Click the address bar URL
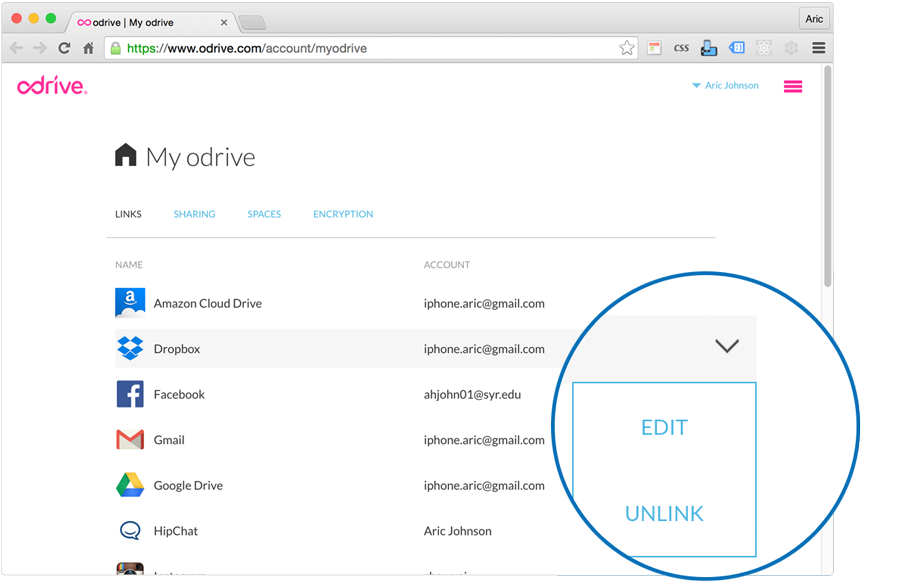Image resolution: width=900 pixels, height=582 pixels. click(247, 48)
